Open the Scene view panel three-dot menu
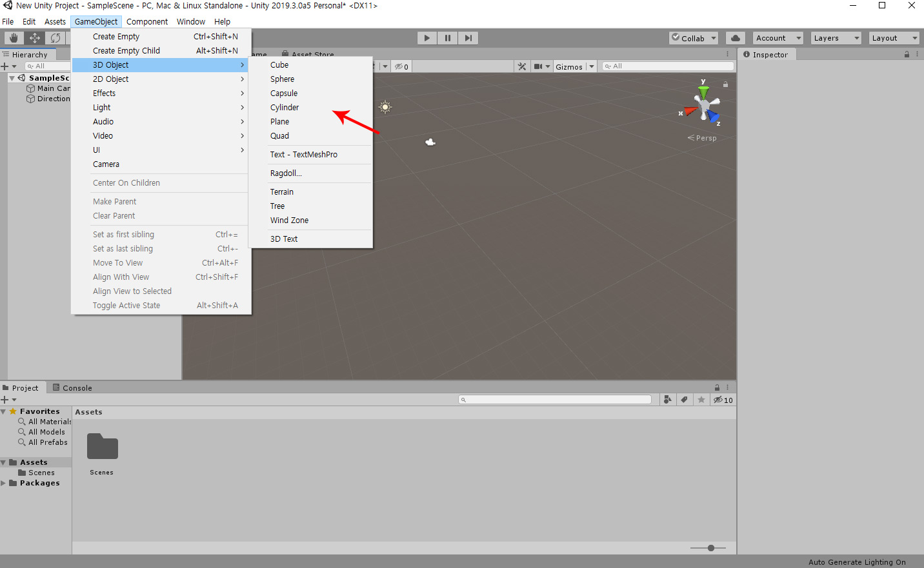924x568 pixels. (727, 54)
